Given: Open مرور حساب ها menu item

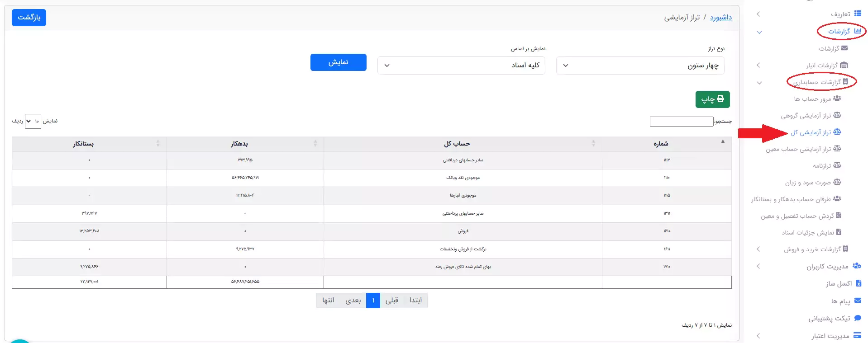Looking at the screenshot, I should pyautogui.click(x=812, y=99).
